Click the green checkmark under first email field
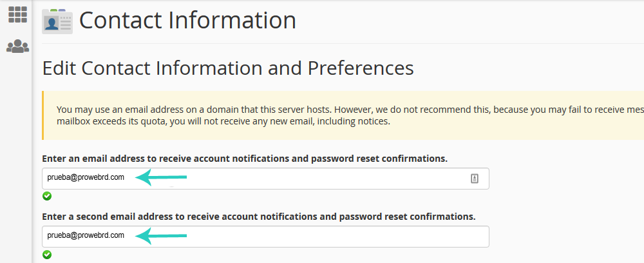This screenshot has height=263, width=644. point(47,197)
